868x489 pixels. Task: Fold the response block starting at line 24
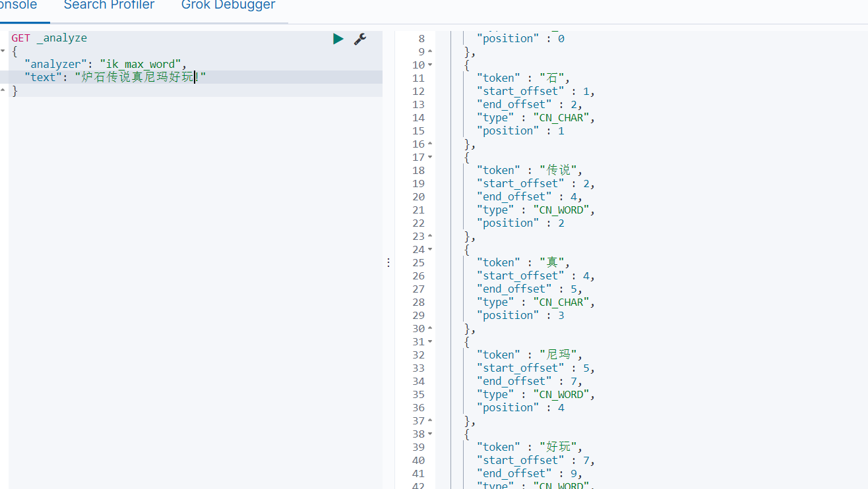tap(430, 249)
